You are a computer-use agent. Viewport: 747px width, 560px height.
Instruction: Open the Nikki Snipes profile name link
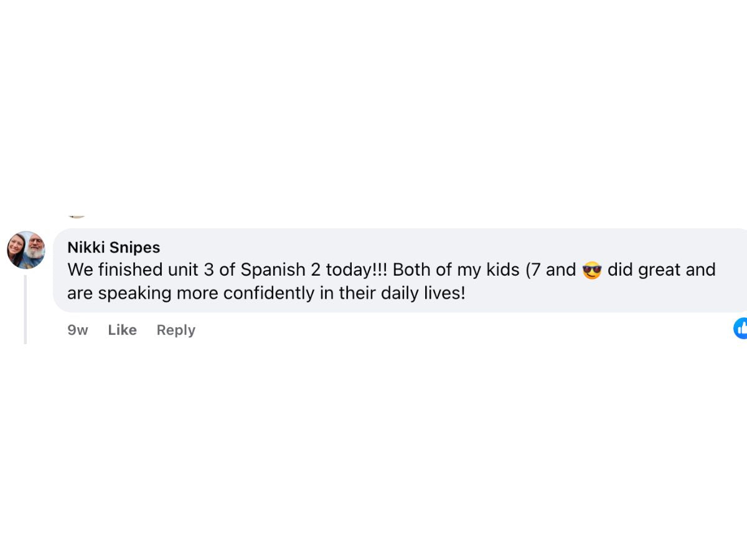tap(113, 247)
